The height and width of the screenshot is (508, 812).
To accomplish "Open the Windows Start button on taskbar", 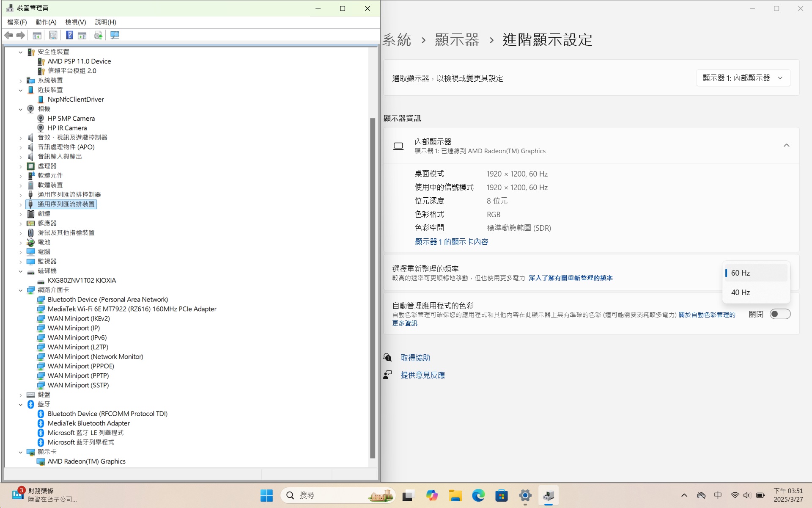I will (x=266, y=495).
